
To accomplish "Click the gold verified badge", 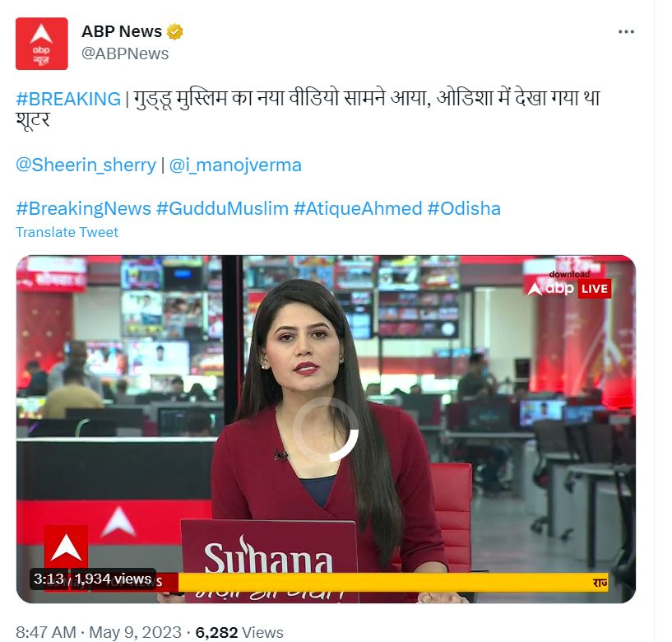I will [x=174, y=32].
